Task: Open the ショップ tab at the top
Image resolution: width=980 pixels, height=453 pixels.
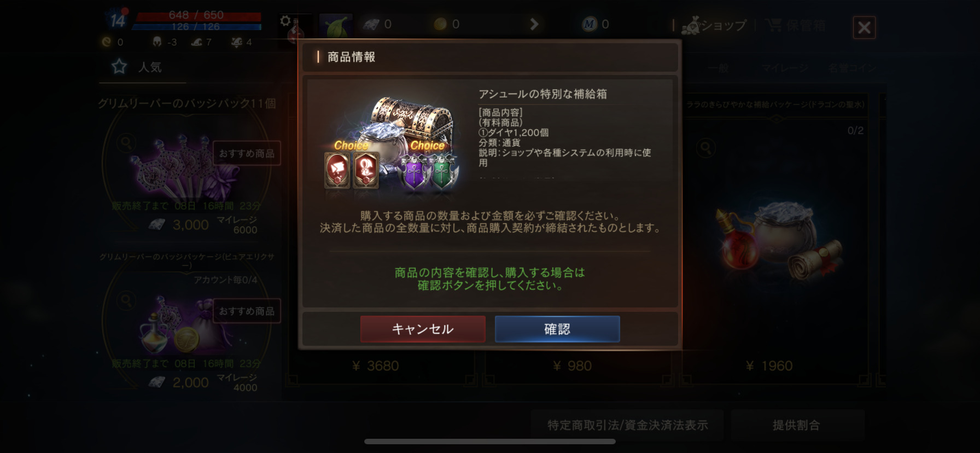Action: pyautogui.click(x=714, y=25)
